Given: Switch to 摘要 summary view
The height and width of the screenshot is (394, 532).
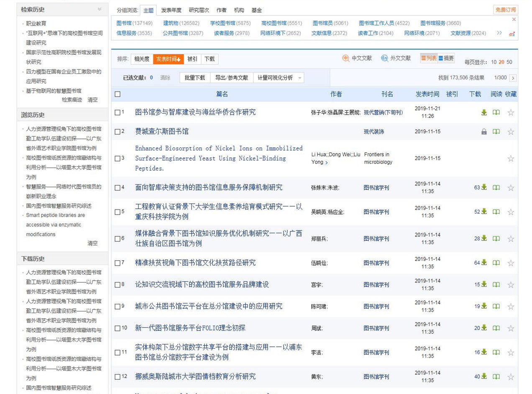Looking at the screenshot, I should 446,59.
